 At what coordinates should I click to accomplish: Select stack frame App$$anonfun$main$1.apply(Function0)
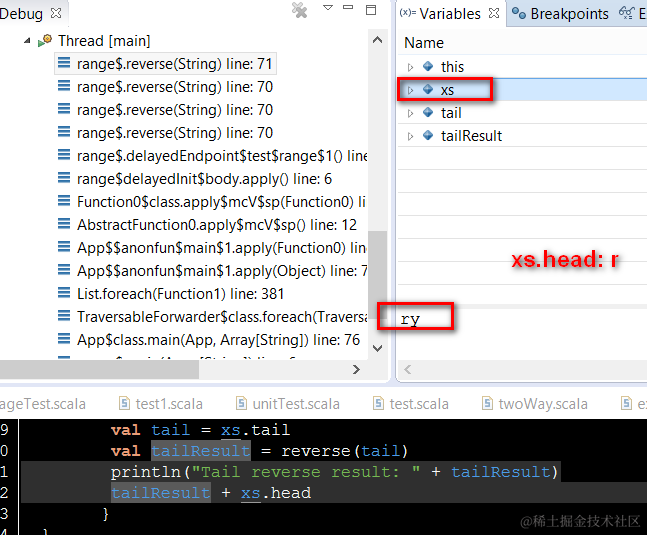pos(222,248)
